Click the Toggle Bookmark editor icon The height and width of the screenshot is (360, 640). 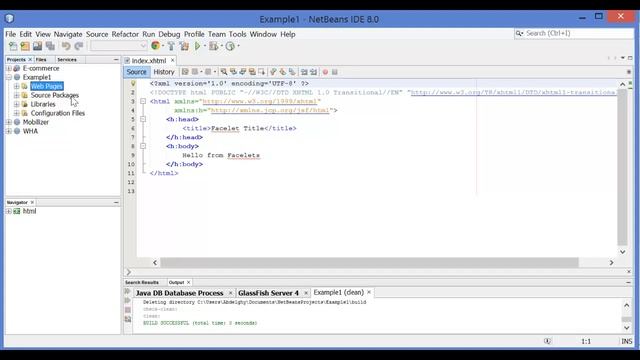[x=292, y=72]
